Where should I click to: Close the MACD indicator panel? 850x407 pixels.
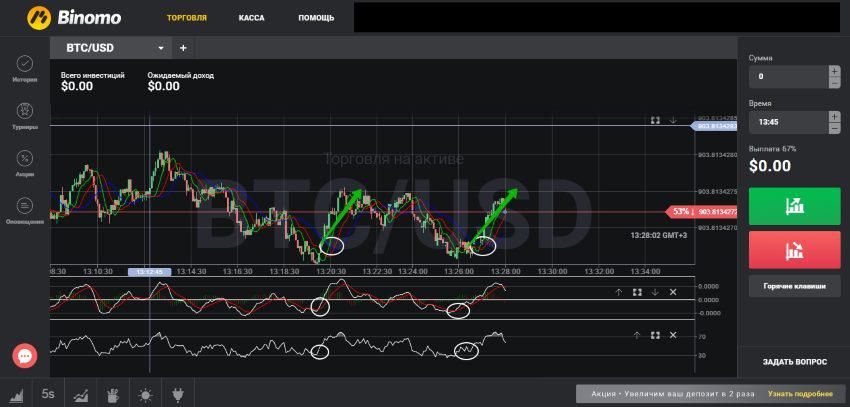[673, 292]
